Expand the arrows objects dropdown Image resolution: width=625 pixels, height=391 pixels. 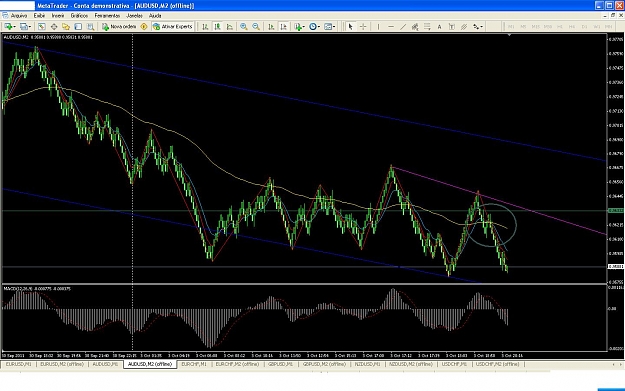coord(482,27)
